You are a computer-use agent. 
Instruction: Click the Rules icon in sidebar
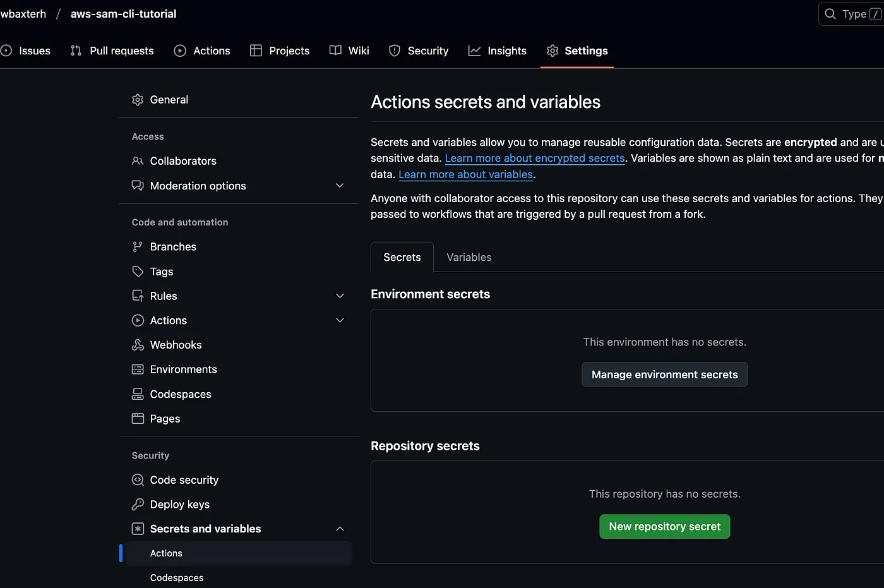click(138, 296)
